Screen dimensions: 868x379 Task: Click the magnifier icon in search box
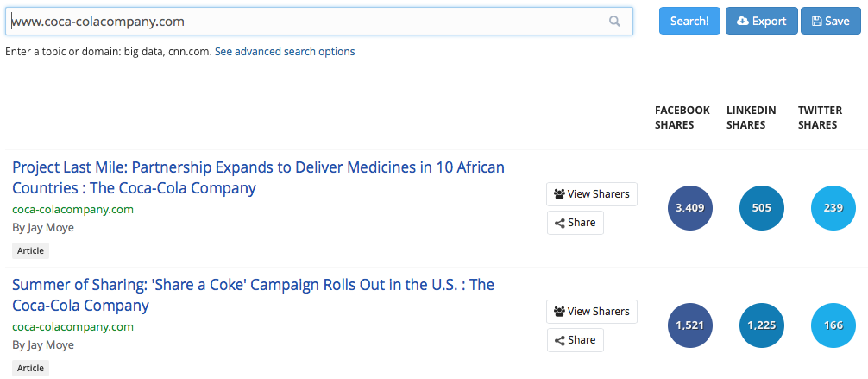tap(614, 22)
